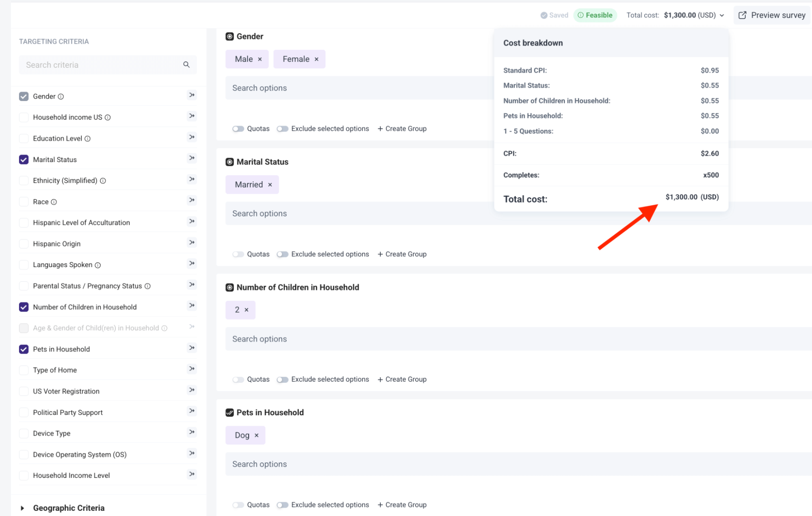Image resolution: width=812 pixels, height=516 pixels.
Task: Remove the Male gender tag
Action: click(260, 59)
